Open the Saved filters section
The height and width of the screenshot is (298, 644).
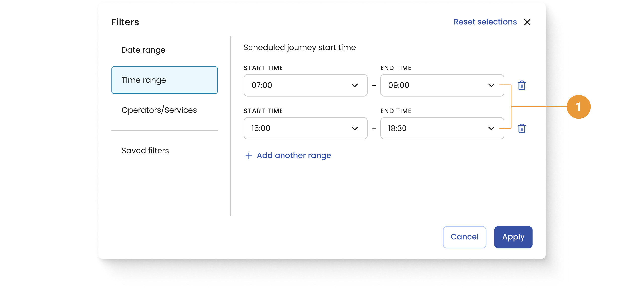click(x=145, y=151)
